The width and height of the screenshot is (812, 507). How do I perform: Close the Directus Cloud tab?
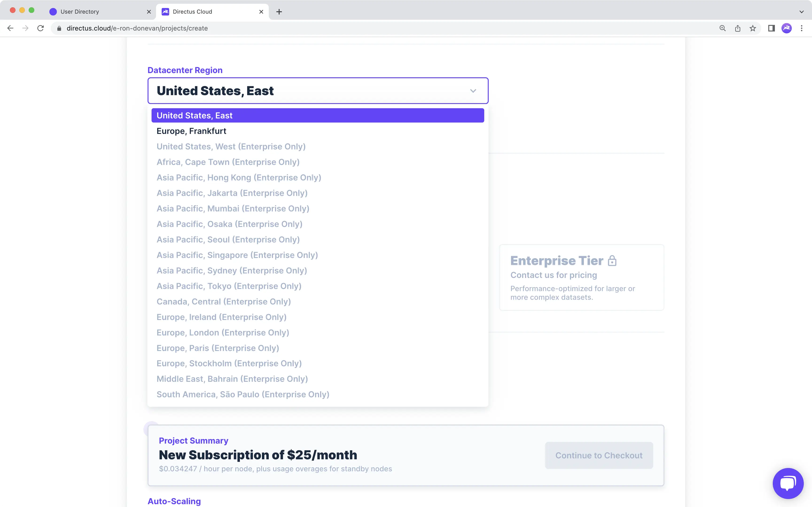point(261,12)
